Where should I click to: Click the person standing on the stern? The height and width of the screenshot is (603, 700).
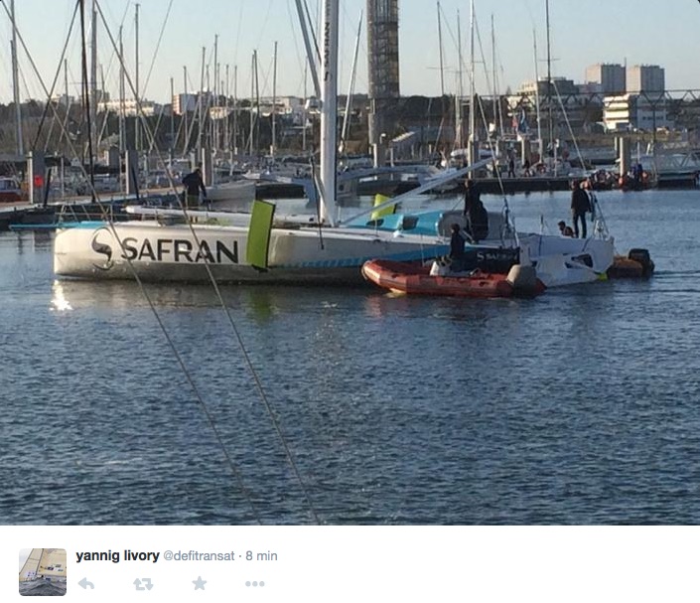[x=581, y=209]
